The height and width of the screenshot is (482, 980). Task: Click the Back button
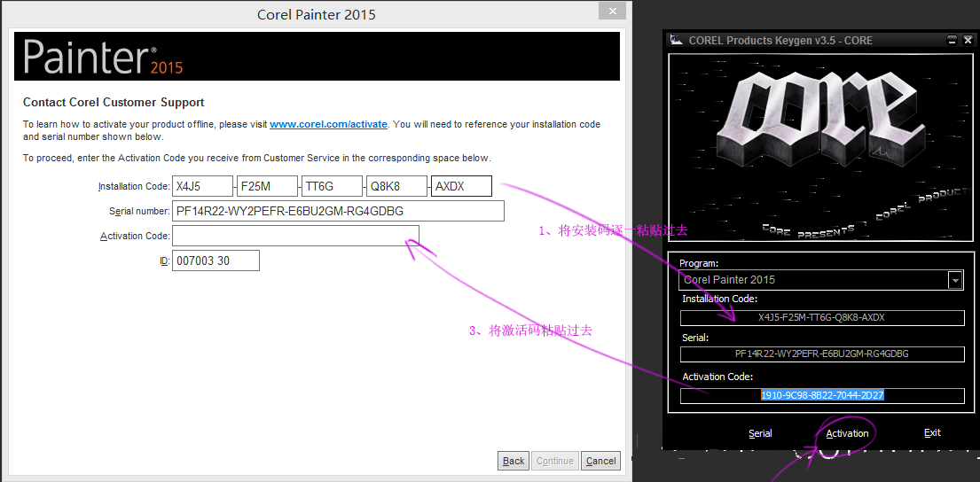click(514, 461)
